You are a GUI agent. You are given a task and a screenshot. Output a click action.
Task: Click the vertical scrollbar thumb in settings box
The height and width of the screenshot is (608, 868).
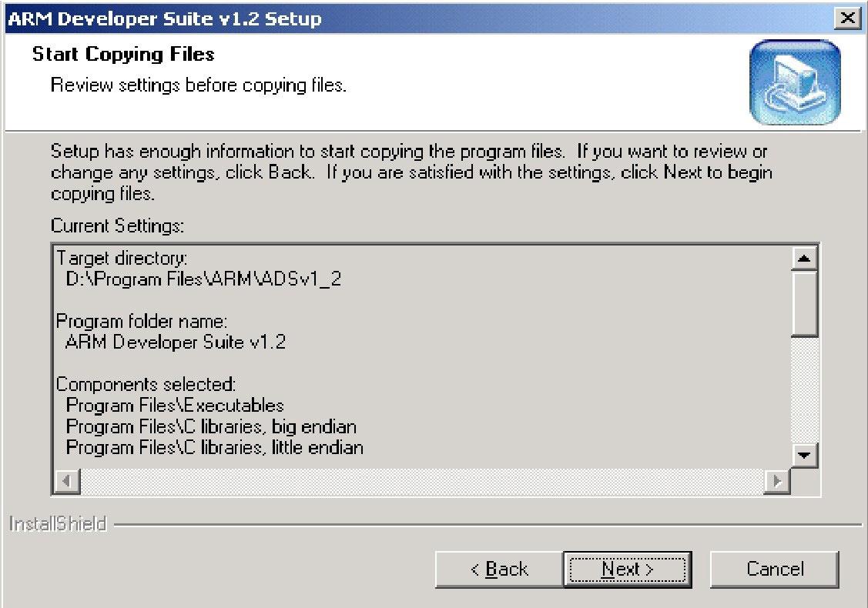805,304
